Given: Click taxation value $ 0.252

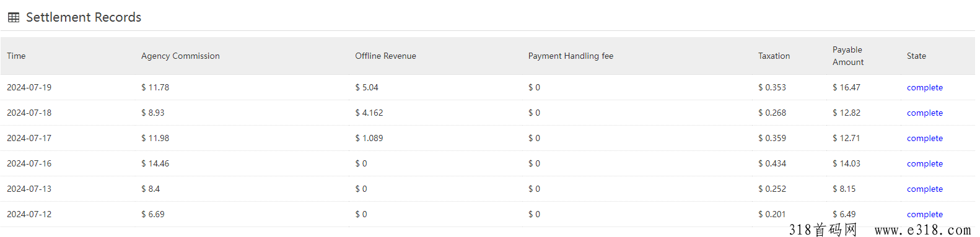Looking at the screenshot, I should 772,189.
